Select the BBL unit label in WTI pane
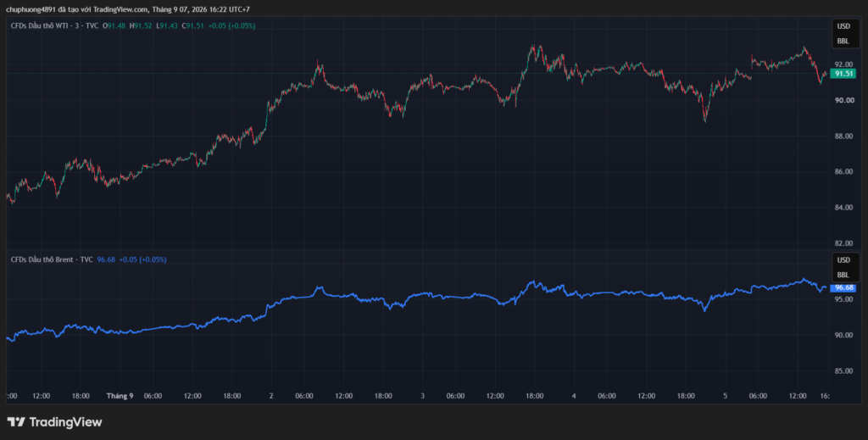 click(x=843, y=41)
